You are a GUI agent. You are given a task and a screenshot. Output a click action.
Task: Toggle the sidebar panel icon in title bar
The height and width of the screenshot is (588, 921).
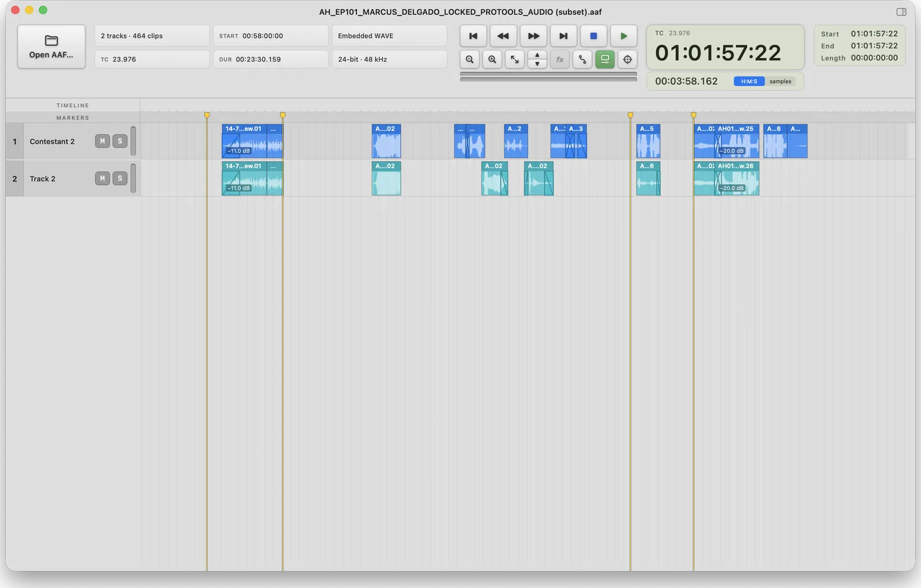901,12
